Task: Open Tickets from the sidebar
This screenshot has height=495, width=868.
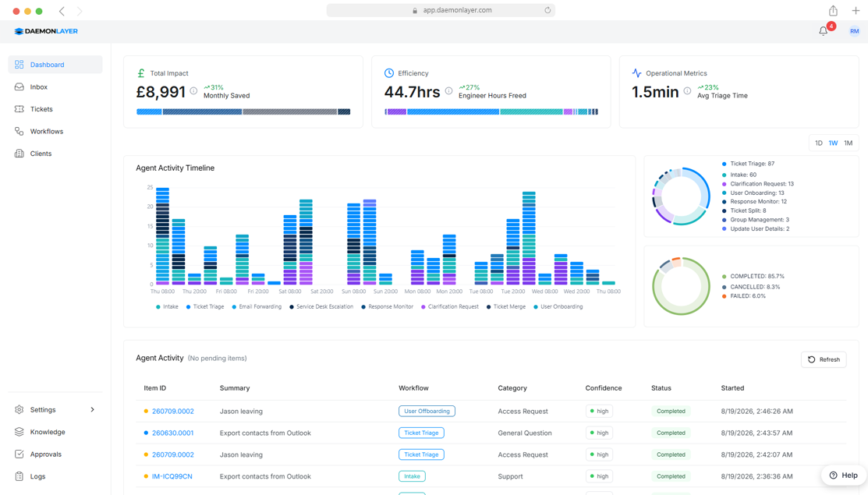Action: point(55,109)
